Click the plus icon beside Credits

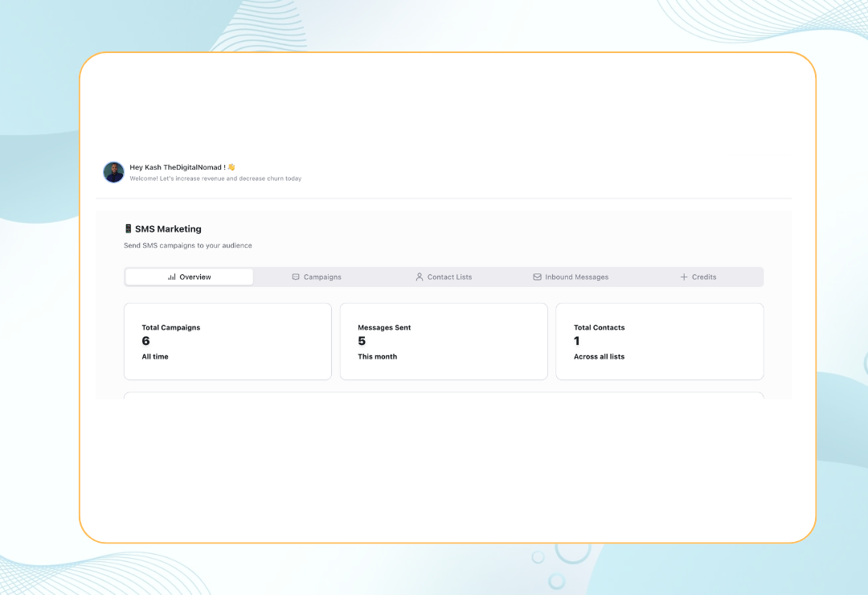[x=684, y=277]
